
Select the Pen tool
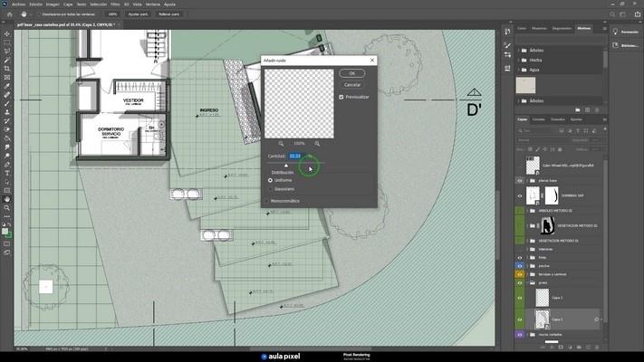pyautogui.click(x=7, y=164)
